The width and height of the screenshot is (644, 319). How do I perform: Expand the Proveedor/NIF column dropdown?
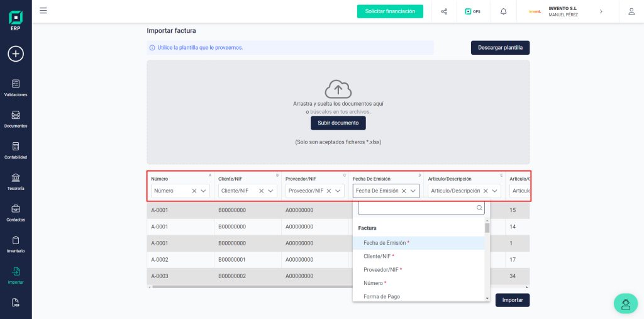(338, 191)
